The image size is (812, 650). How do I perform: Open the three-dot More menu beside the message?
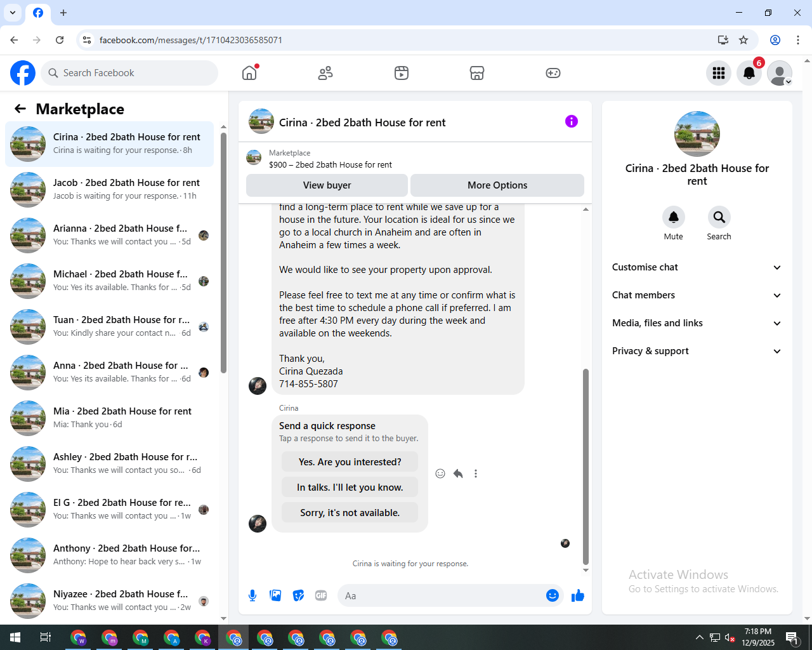tap(476, 474)
